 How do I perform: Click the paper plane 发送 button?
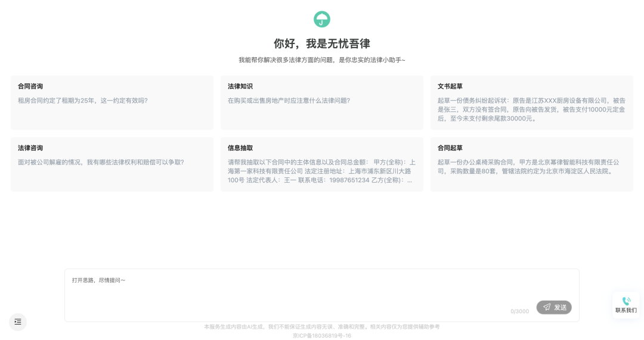(553, 307)
